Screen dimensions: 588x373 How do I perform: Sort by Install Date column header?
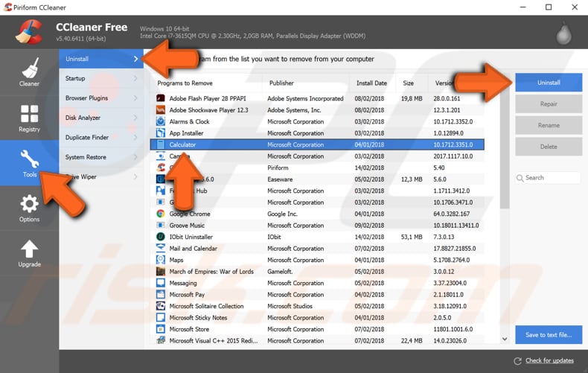[x=371, y=83]
